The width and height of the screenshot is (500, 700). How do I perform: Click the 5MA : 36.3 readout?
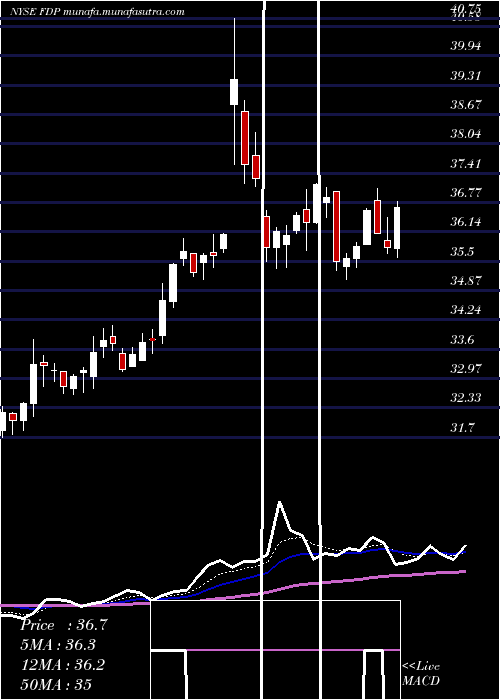click(58, 645)
